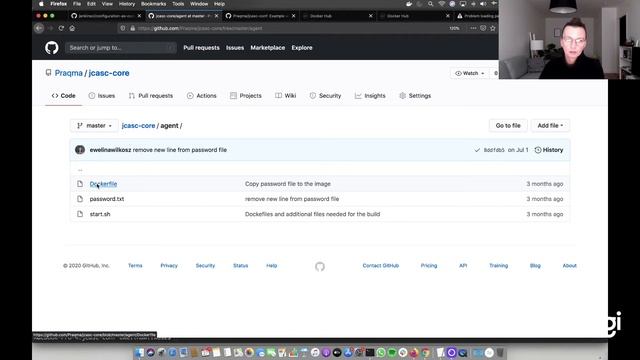
Task: Switch to the first Docker Hub tab
Action: tap(337, 16)
